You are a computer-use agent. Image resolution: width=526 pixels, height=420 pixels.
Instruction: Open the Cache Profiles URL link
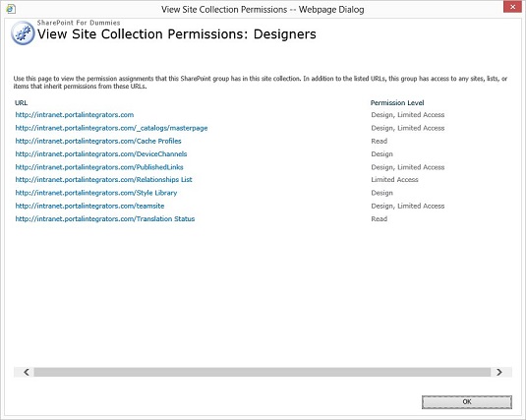(98, 141)
